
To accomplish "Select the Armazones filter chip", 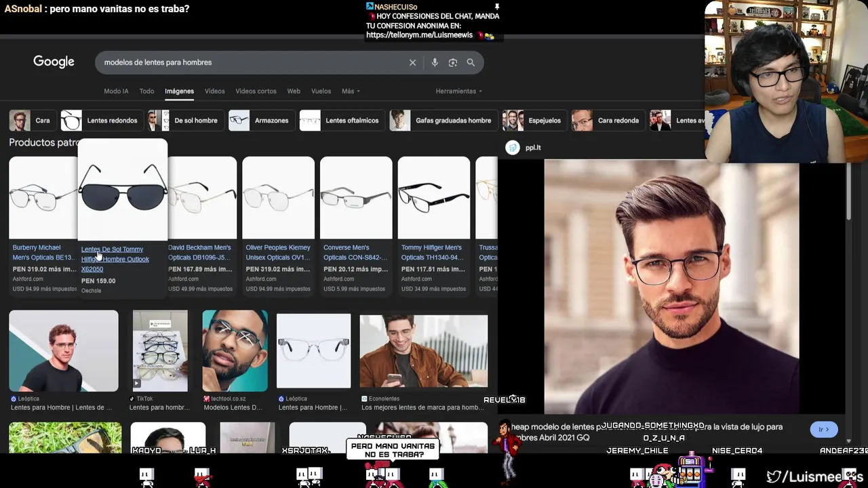I will coord(261,121).
